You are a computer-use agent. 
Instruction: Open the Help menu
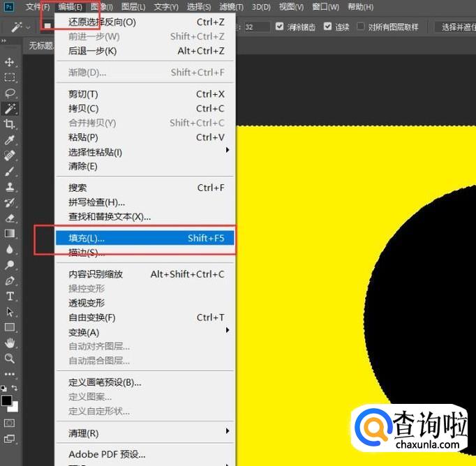click(361, 7)
